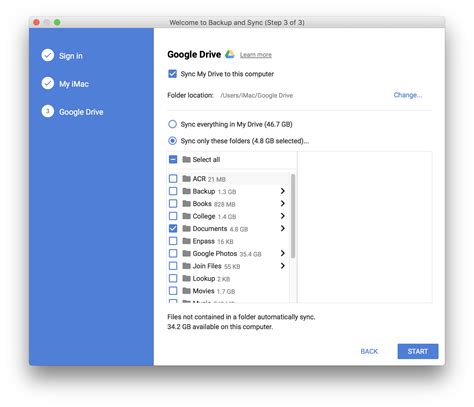Go to the Sign in step

click(x=71, y=56)
